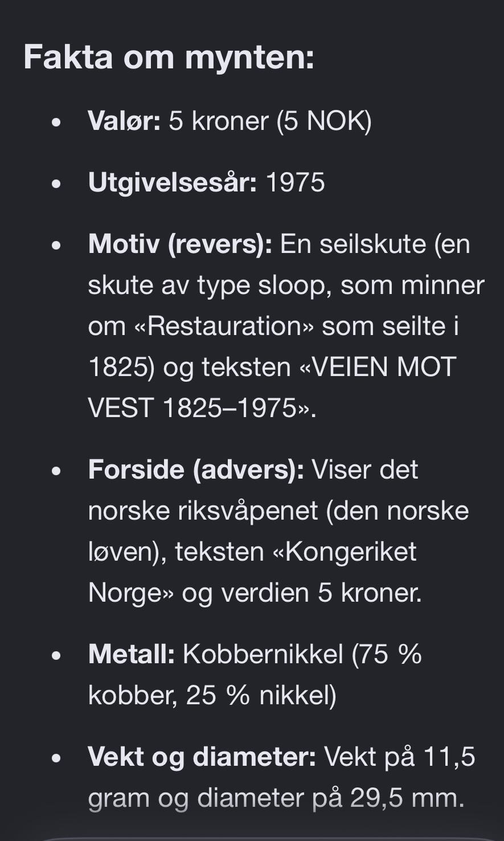This screenshot has height=841, width=504.
Task: Click the bullet point beside Forside (advers)
Action: [55, 471]
